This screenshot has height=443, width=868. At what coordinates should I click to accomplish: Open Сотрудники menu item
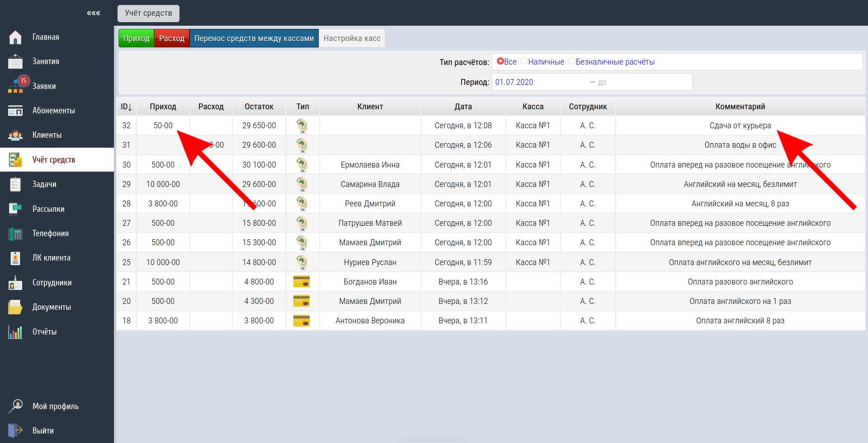click(x=52, y=283)
